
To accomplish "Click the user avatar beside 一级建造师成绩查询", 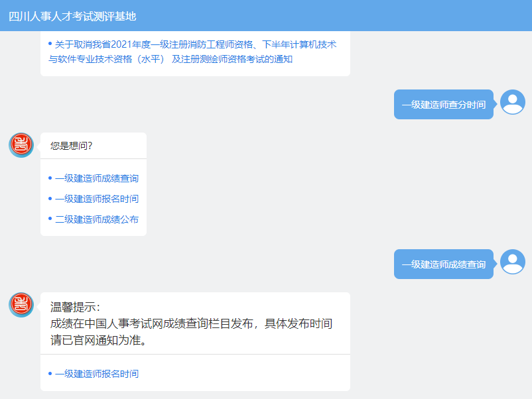I will tap(512, 263).
